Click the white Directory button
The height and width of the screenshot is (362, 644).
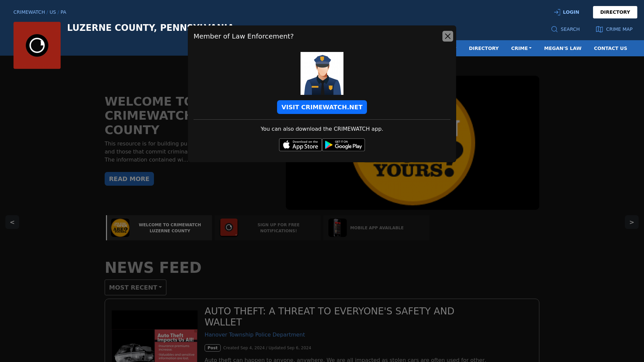(615, 12)
